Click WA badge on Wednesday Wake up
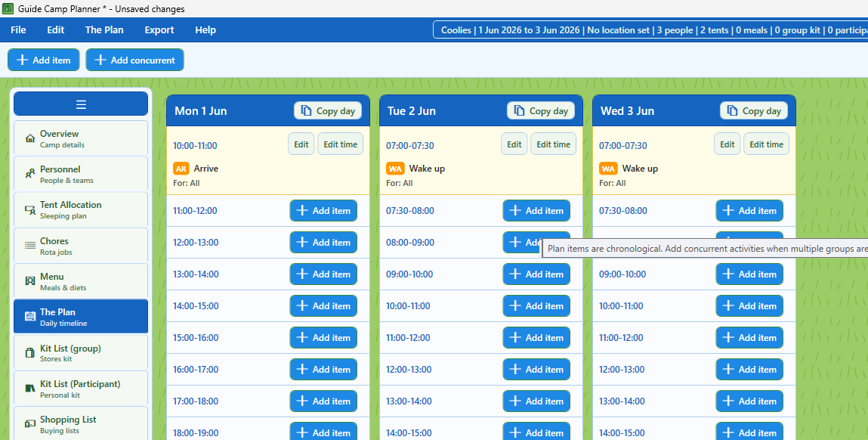Screen dimensions: 868x440 [608, 169]
